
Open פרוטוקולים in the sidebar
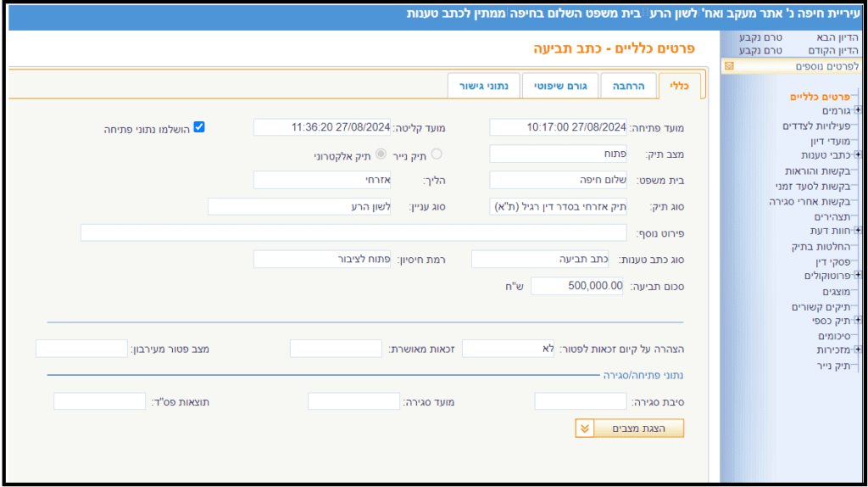(x=827, y=276)
